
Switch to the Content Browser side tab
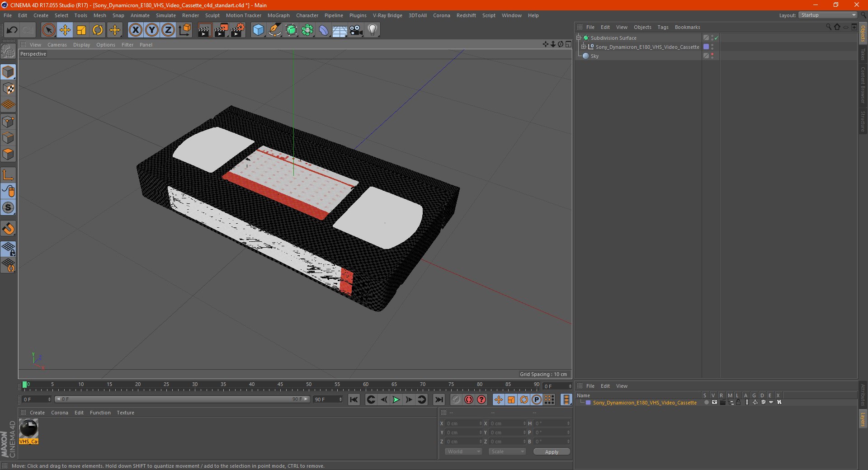(863, 85)
